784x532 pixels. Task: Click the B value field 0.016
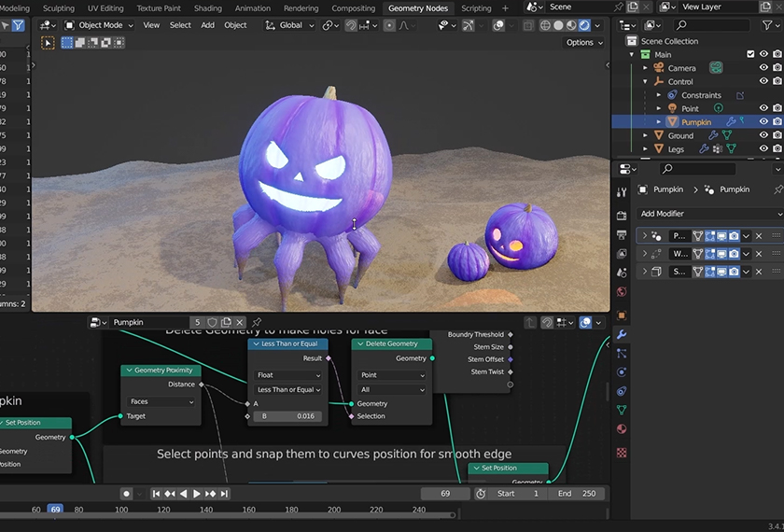[x=286, y=416]
